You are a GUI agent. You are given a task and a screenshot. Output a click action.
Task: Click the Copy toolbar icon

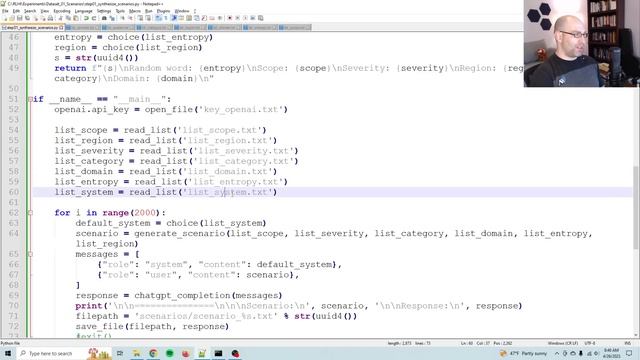click(68, 18)
